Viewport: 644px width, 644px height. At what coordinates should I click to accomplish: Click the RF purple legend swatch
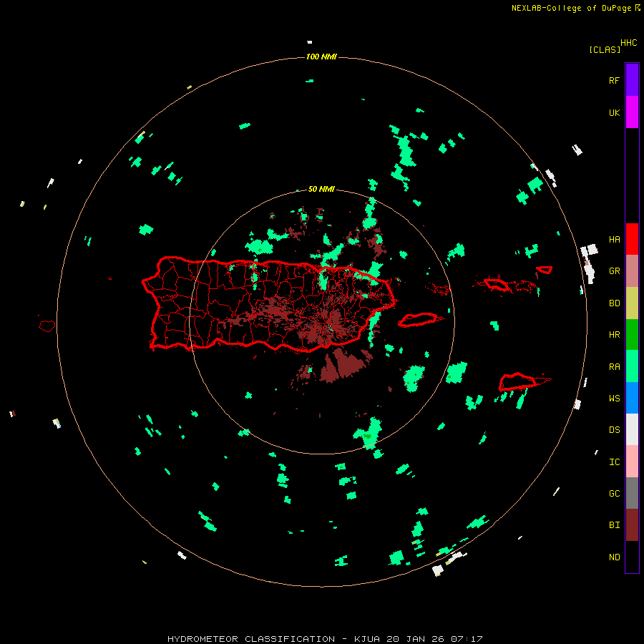632,80
